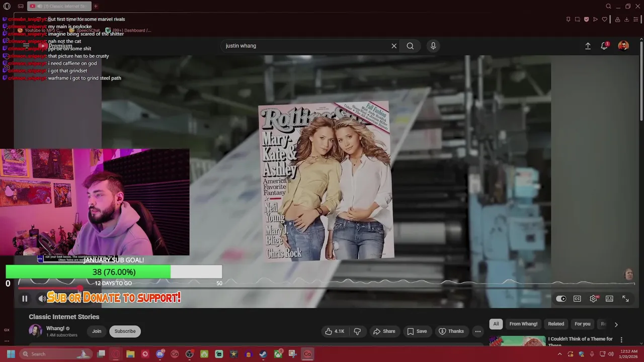Viewport: 644px width, 362px height.
Task: Switch to the 'Classic Internet St...' browser tab
Action: [x=59, y=7]
